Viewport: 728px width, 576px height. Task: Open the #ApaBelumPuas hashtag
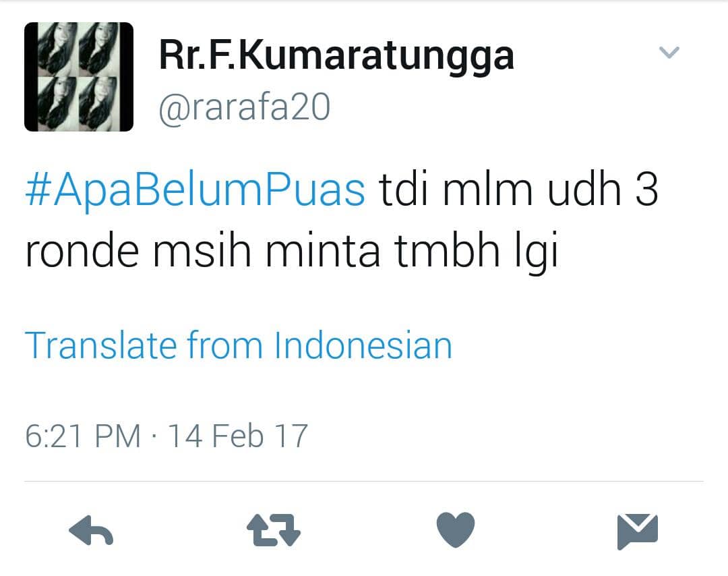tap(195, 190)
